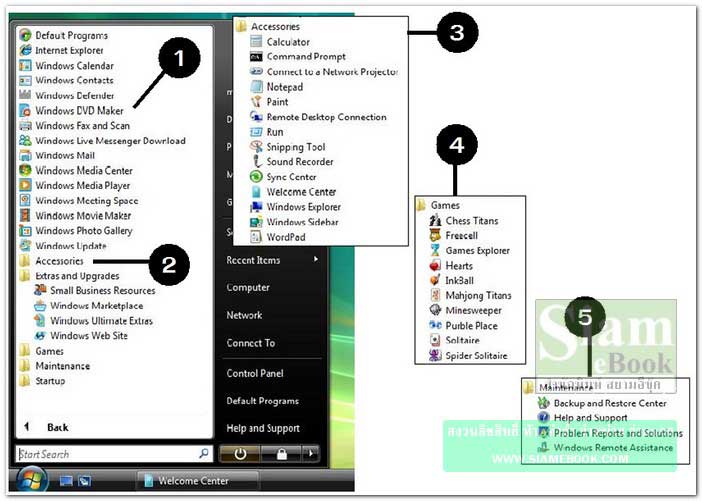Play Minesweeper
This screenshot has height=501, width=702.
click(466, 310)
